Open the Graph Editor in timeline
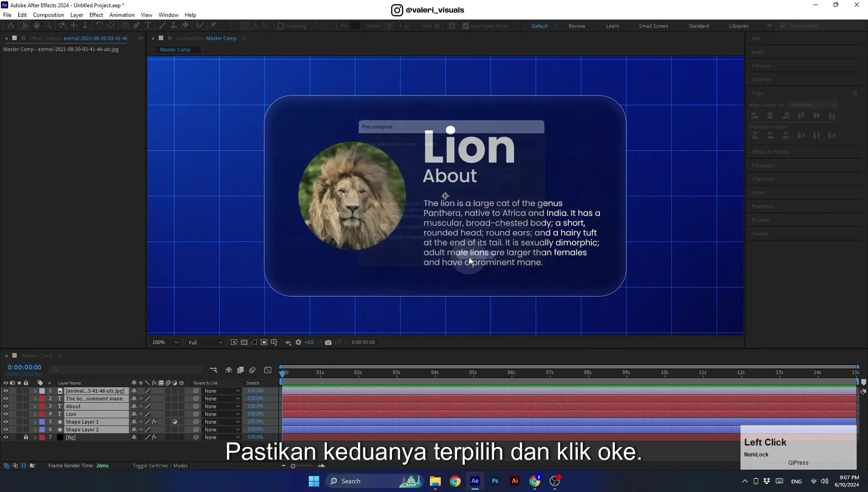The height and width of the screenshot is (492, 868). click(x=268, y=370)
